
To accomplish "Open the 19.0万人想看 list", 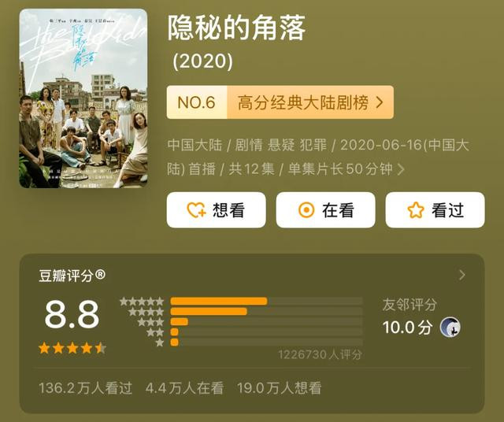I will tap(280, 388).
